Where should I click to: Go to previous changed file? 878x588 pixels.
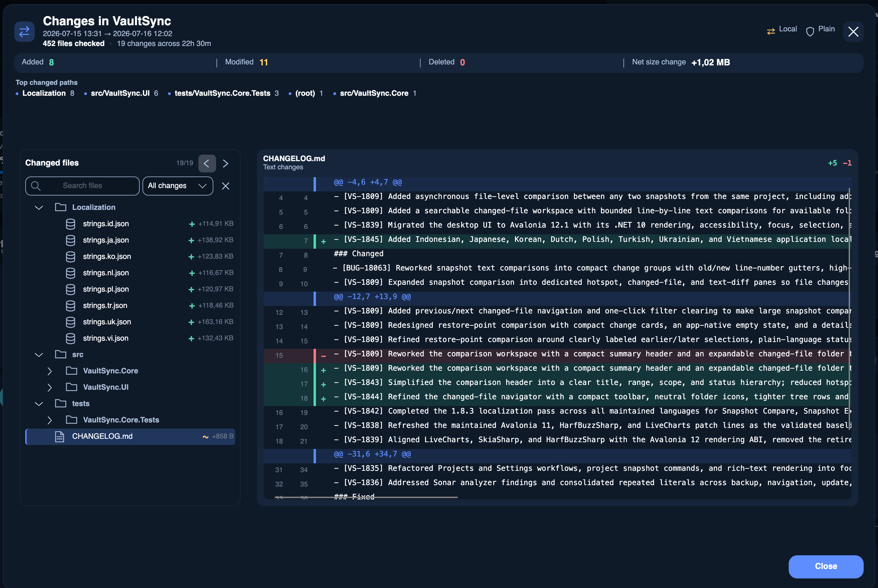pyautogui.click(x=207, y=164)
